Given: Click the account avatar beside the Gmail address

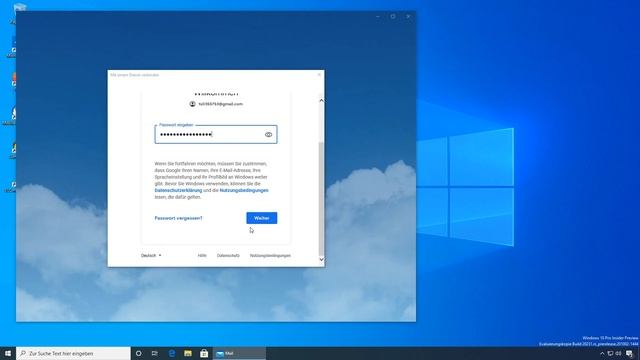Looking at the screenshot, I should [192, 104].
